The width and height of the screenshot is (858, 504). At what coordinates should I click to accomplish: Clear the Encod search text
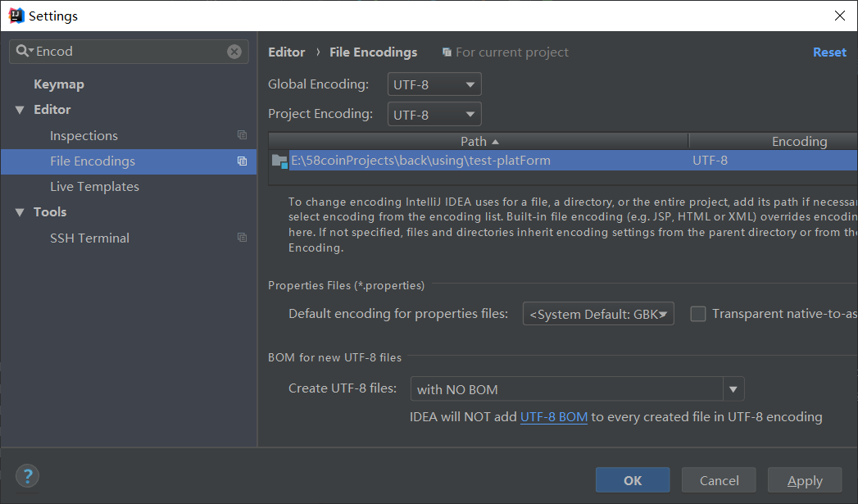[234, 52]
